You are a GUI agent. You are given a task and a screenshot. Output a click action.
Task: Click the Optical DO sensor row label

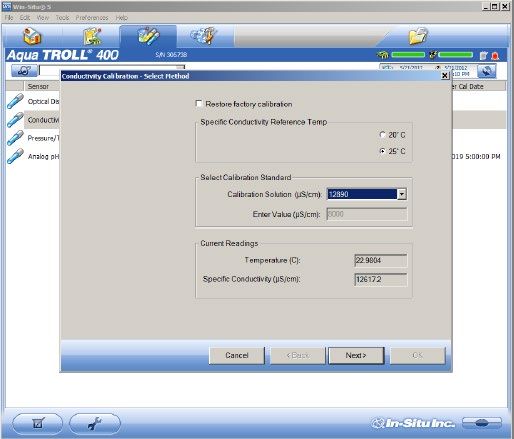pos(43,101)
